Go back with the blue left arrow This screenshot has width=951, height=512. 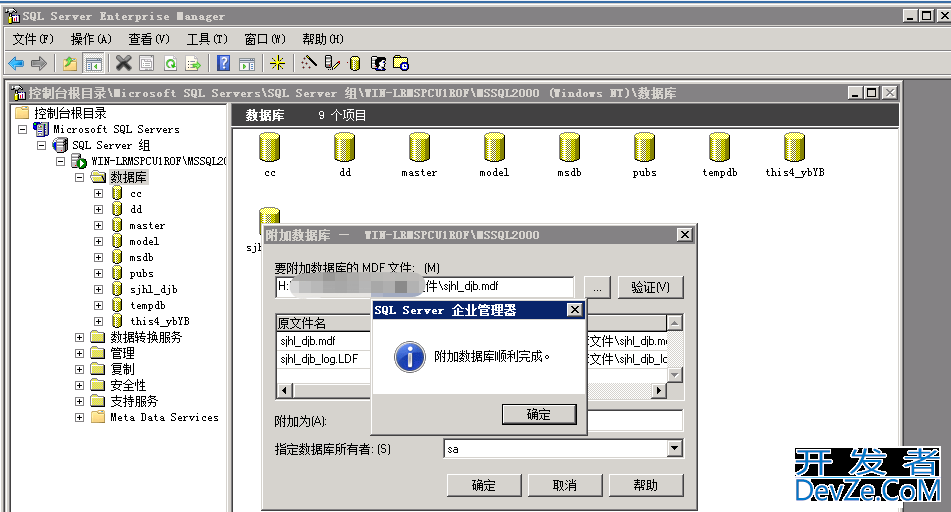click(16, 63)
